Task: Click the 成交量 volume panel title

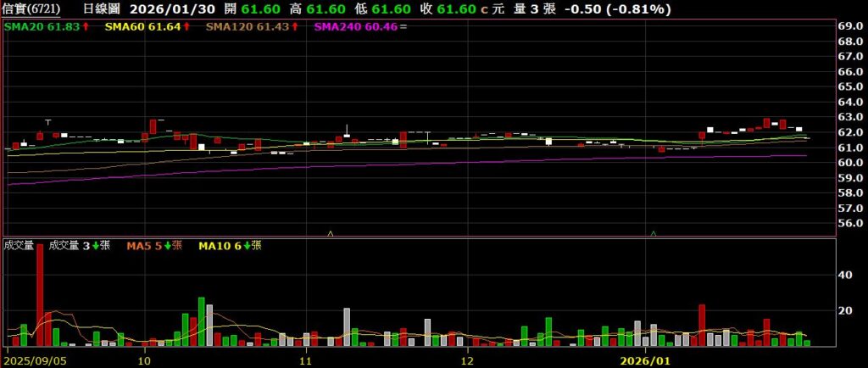Action: [x=19, y=246]
